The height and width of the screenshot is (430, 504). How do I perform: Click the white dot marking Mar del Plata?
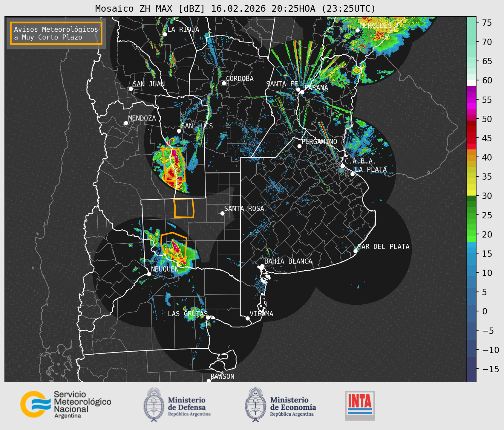[x=356, y=251]
